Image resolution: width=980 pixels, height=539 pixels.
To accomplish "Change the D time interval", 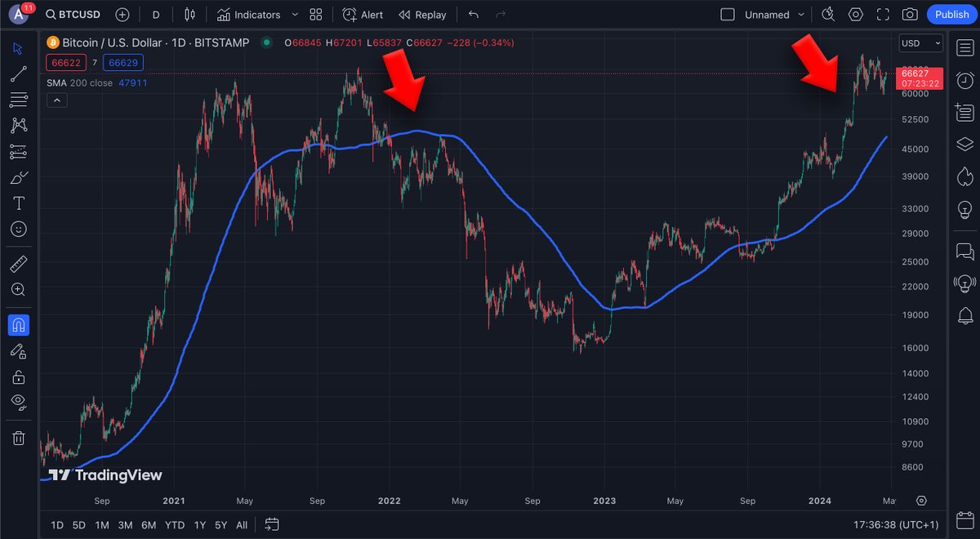I will click(x=156, y=15).
